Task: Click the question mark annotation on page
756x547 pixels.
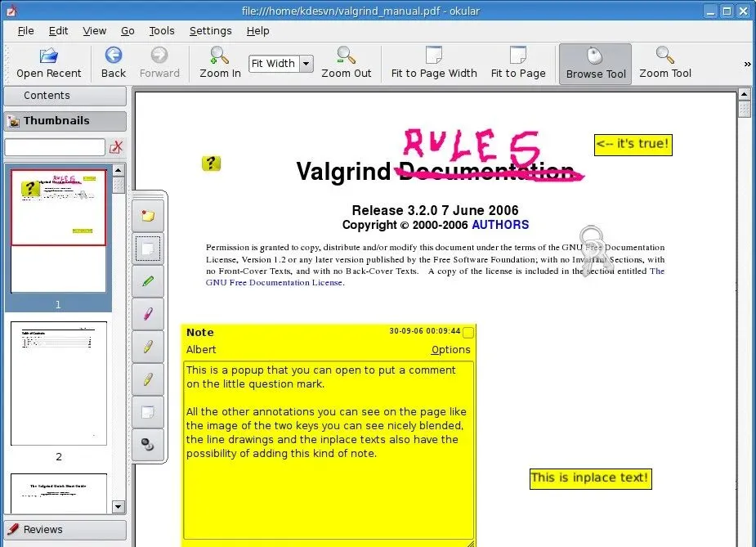Action: 211,164
